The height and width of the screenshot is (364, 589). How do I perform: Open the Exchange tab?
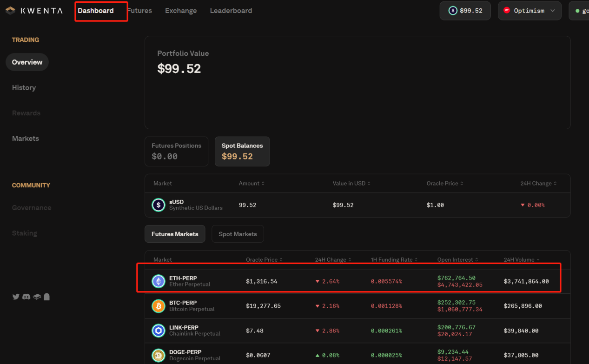(x=181, y=11)
